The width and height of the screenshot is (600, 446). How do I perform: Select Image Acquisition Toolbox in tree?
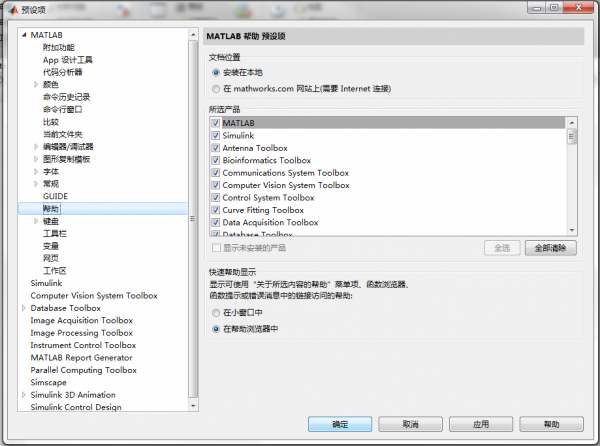82,321
